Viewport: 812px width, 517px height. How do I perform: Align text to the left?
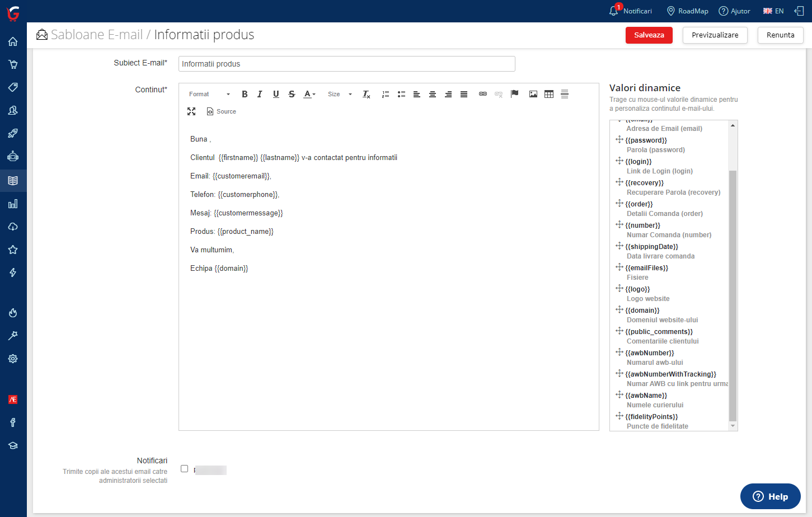417,94
